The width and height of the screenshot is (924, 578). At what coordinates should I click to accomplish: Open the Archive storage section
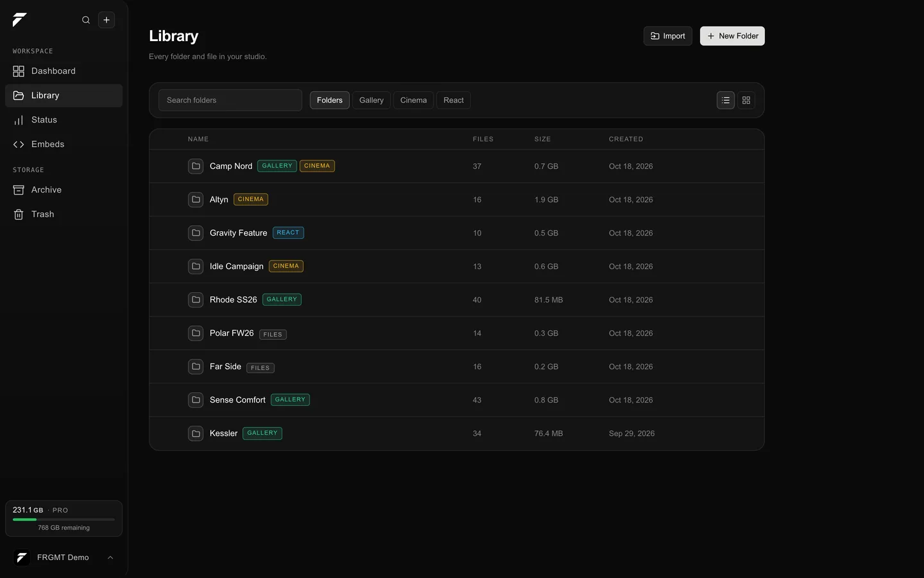point(64,190)
